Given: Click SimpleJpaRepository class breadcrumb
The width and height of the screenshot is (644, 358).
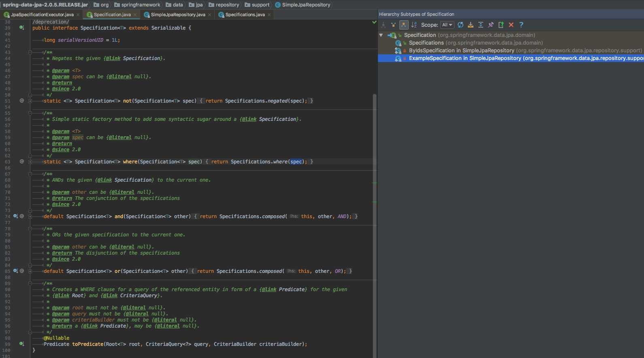Looking at the screenshot, I should click(x=303, y=5).
